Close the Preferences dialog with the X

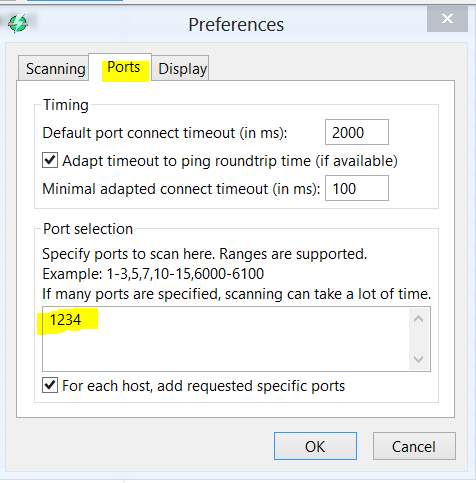click(x=447, y=19)
